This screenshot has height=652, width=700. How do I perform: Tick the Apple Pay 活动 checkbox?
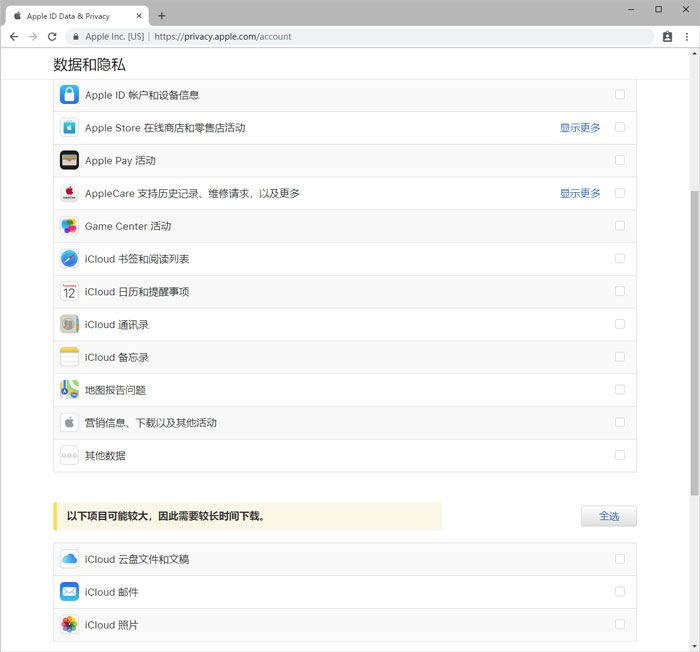tap(620, 160)
